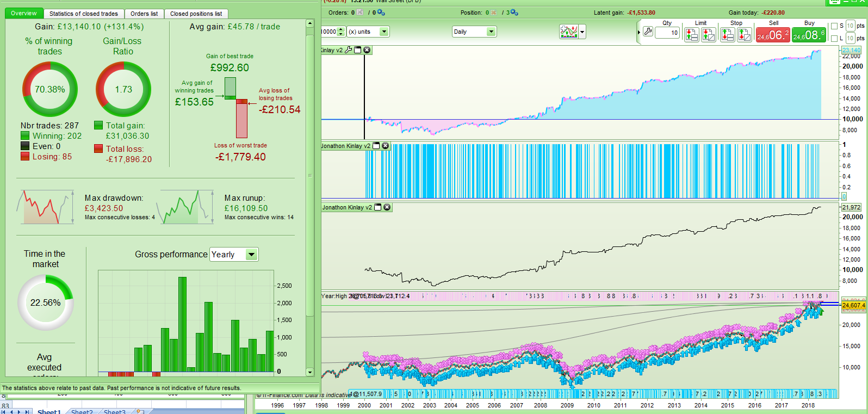Close all positions with the Position X icon
Screen dimensions: 868x414
coord(494,13)
